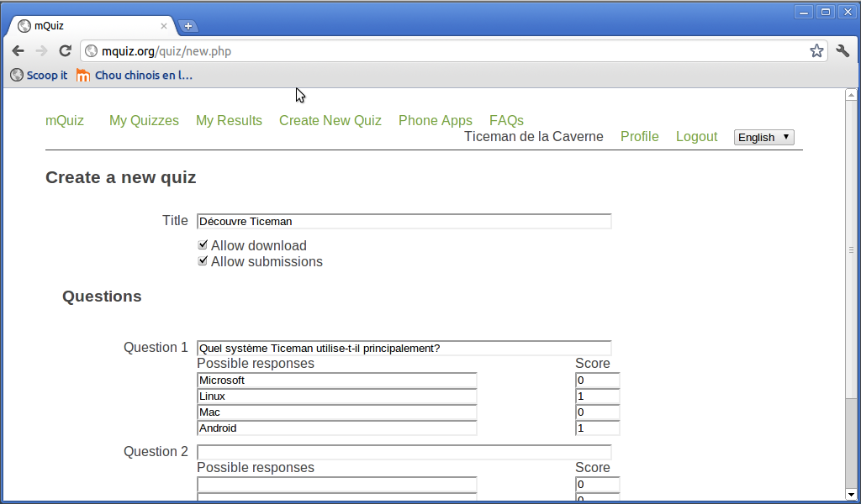Open the wrench settings menu
The image size is (861, 504).
click(x=843, y=51)
